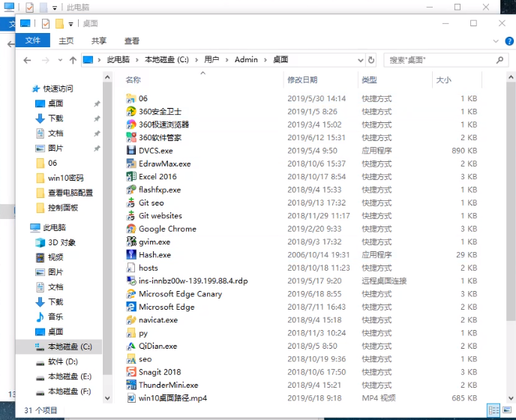The image size is (516, 420).
Task: Select the Git seo shortcut icon
Action: pyautogui.click(x=131, y=202)
